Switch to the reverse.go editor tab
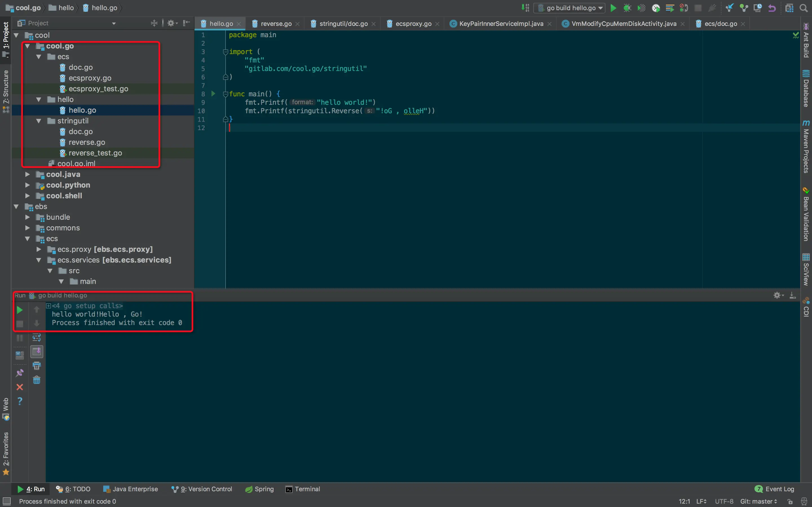The height and width of the screenshot is (507, 812). coord(276,23)
